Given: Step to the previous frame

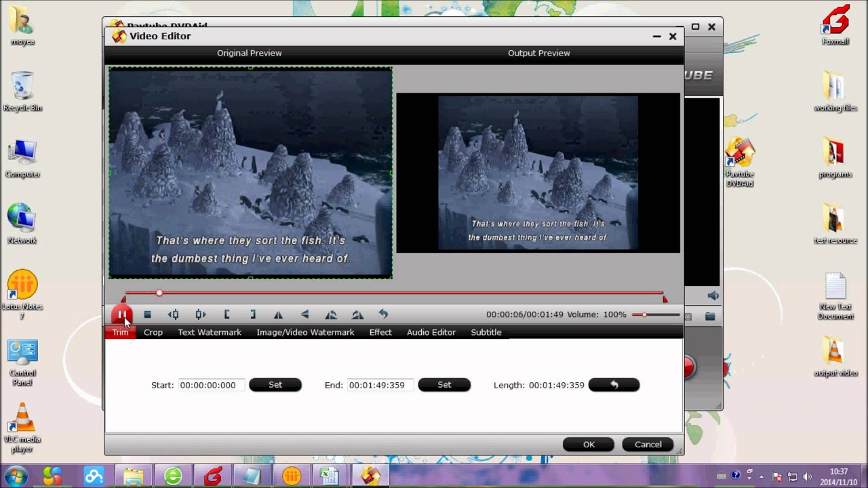Looking at the screenshot, I should (174, 314).
